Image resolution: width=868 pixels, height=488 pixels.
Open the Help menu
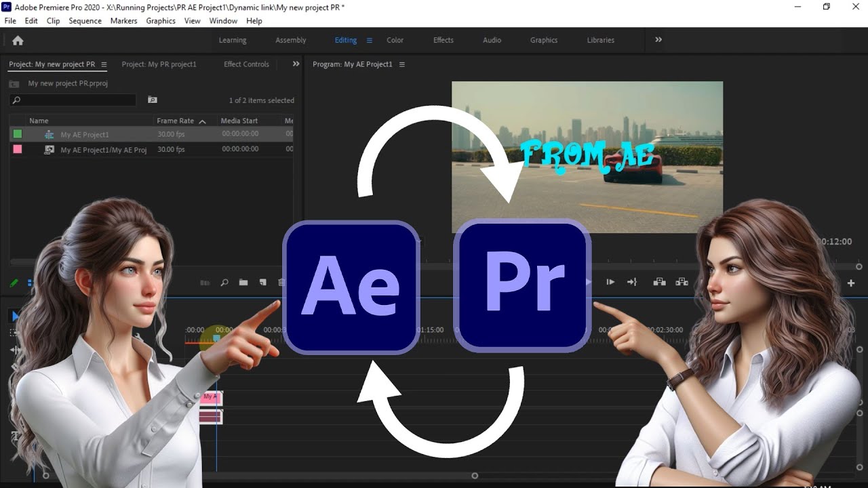coord(254,21)
